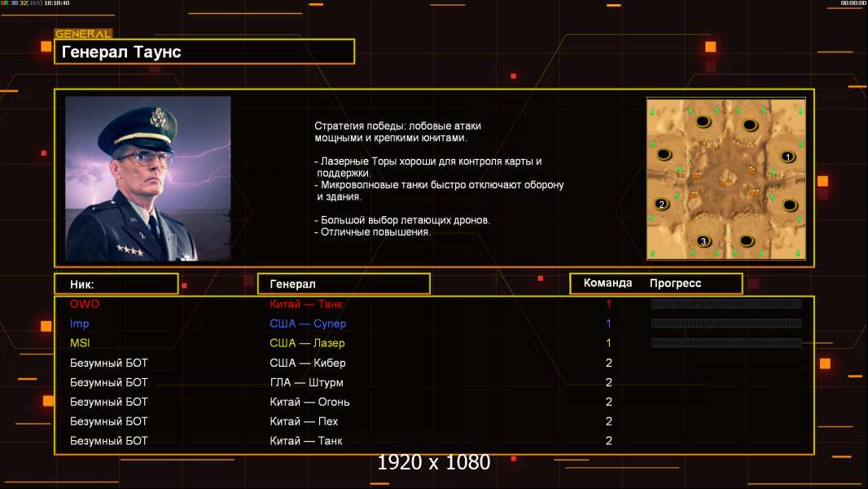Select red player name OWO
Screen dimensions: 868x489
(x=85, y=304)
